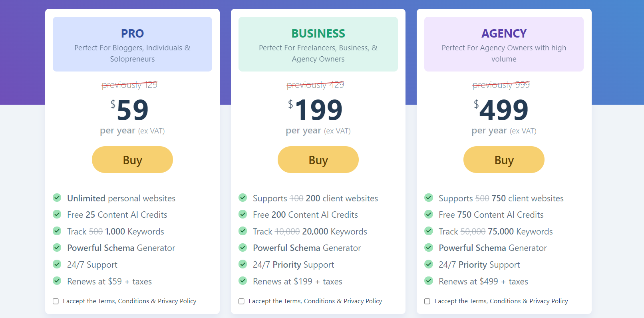Click checkmark icon beside Free 25 Content AI Credits
644x318 pixels.
tap(57, 214)
